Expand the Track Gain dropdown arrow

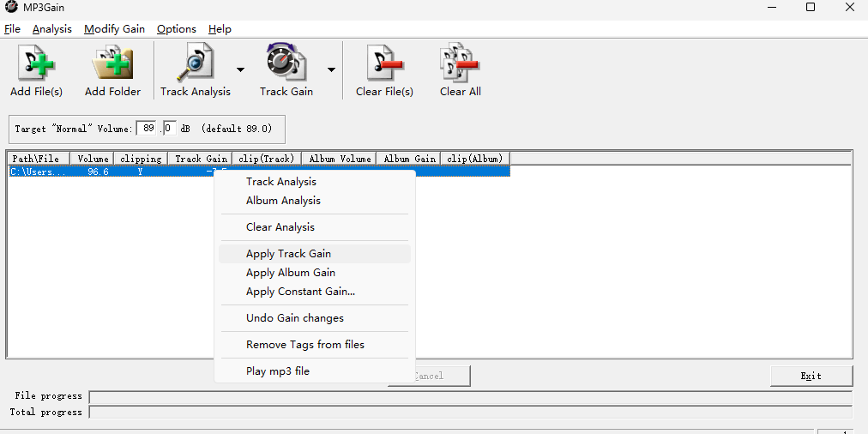click(x=331, y=69)
